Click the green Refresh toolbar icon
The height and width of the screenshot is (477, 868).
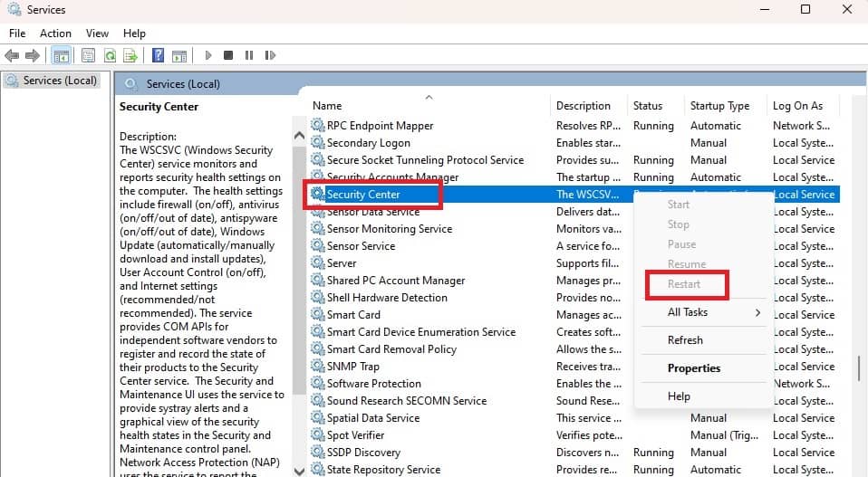pyautogui.click(x=110, y=55)
